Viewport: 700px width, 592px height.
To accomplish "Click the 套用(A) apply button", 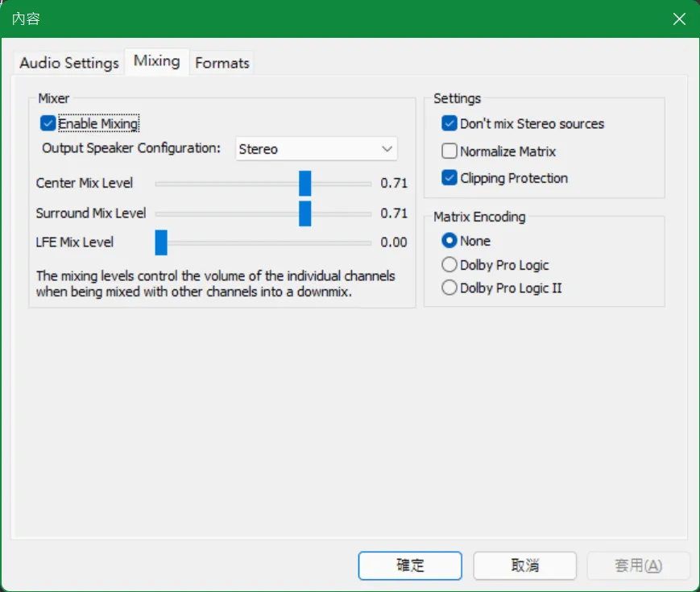I will point(638,565).
